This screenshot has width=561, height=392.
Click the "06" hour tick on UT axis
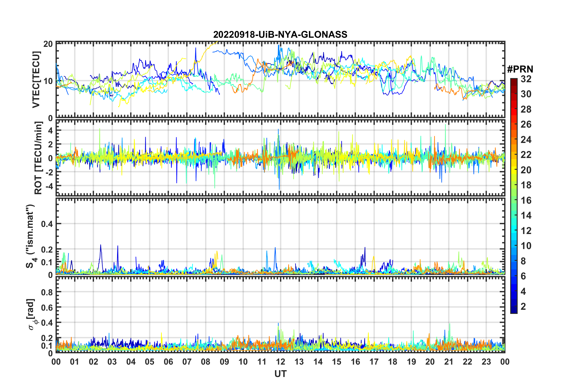pos(168,362)
